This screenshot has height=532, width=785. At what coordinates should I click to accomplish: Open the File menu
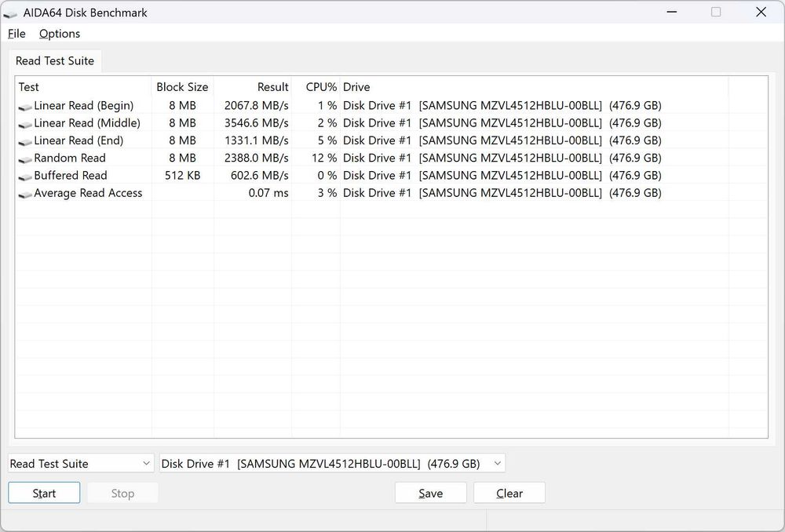tap(16, 34)
